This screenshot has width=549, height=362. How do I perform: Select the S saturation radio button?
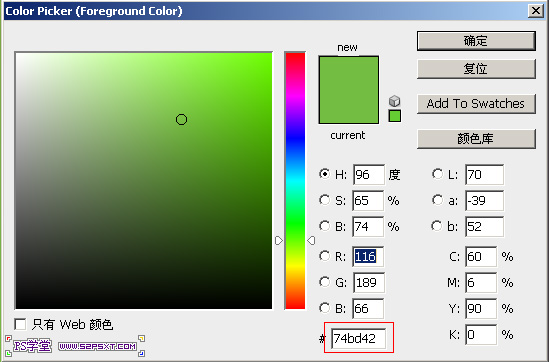325,200
